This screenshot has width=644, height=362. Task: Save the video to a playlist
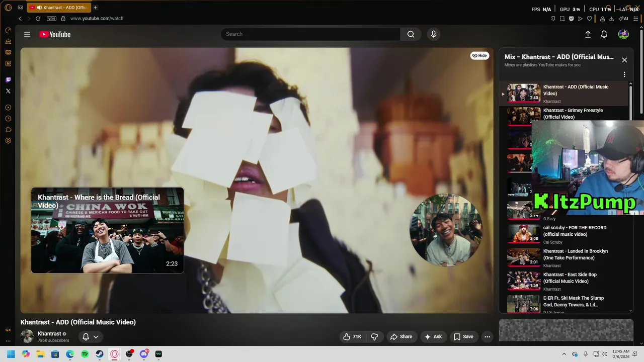point(463,337)
